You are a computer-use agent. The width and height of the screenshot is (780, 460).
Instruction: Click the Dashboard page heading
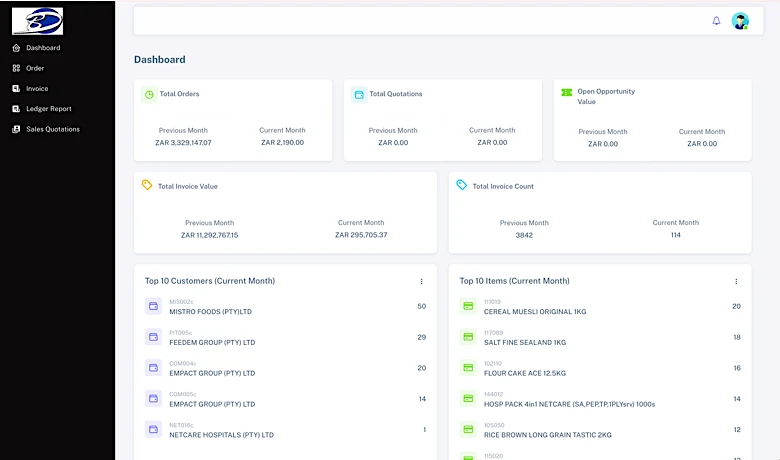click(160, 60)
